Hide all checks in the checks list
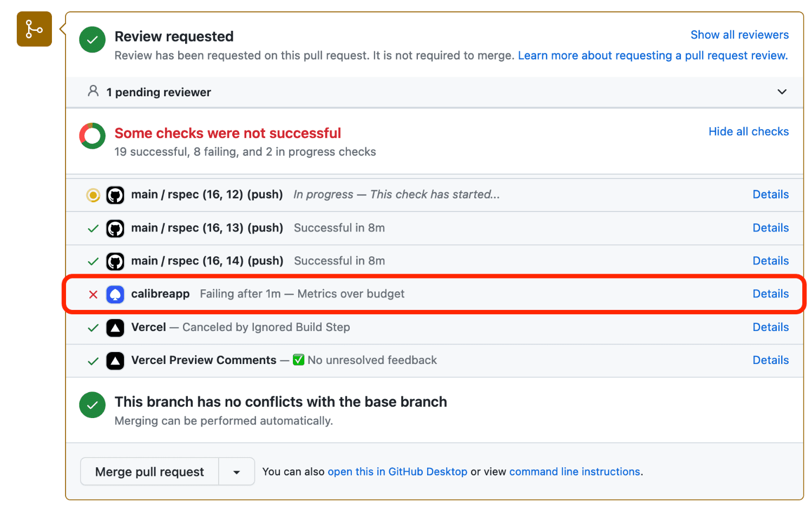The height and width of the screenshot is (510, 812). coord(748,131)
